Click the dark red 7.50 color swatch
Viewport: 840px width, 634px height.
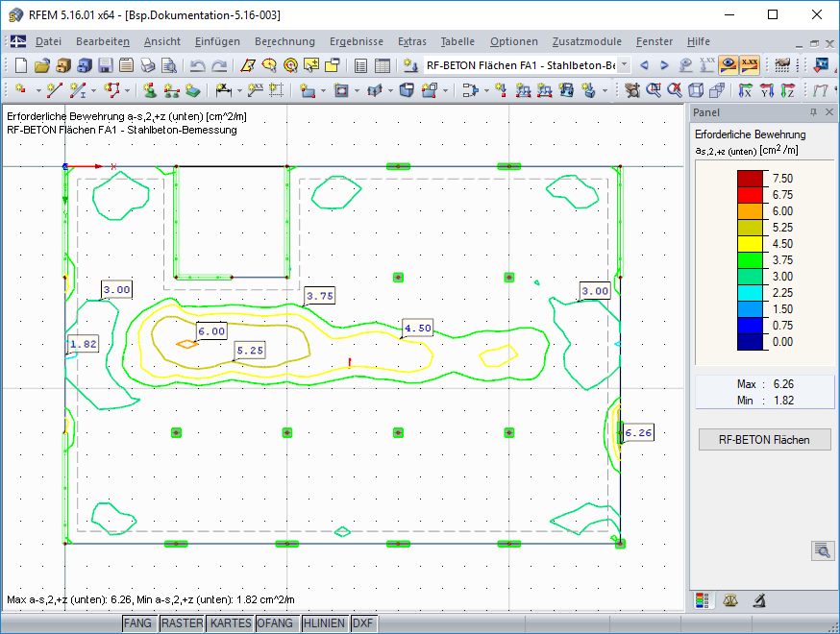750,179
